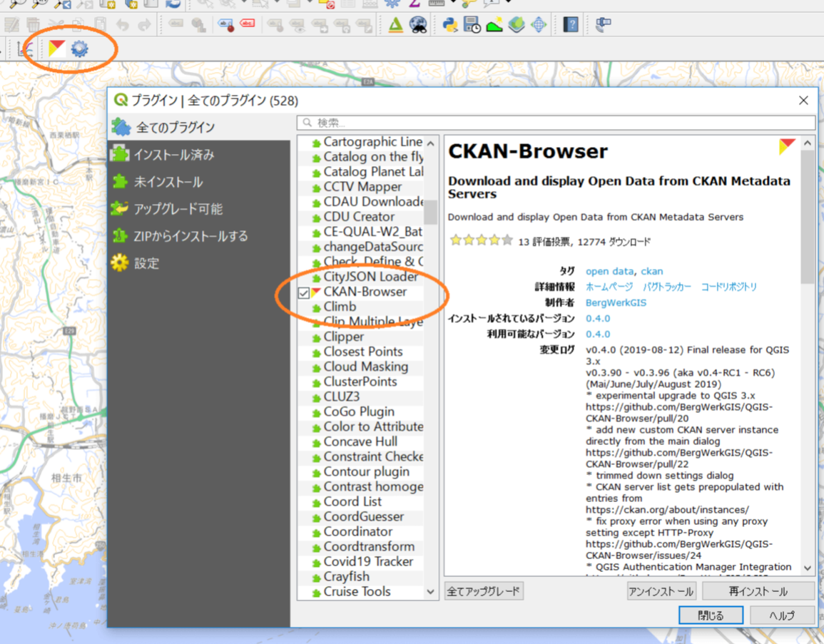This screenshot has height=644, width=824.
Task: Click the plugin list scrollbar thumb
Action: pyautogui.click(x=430, y=212)
